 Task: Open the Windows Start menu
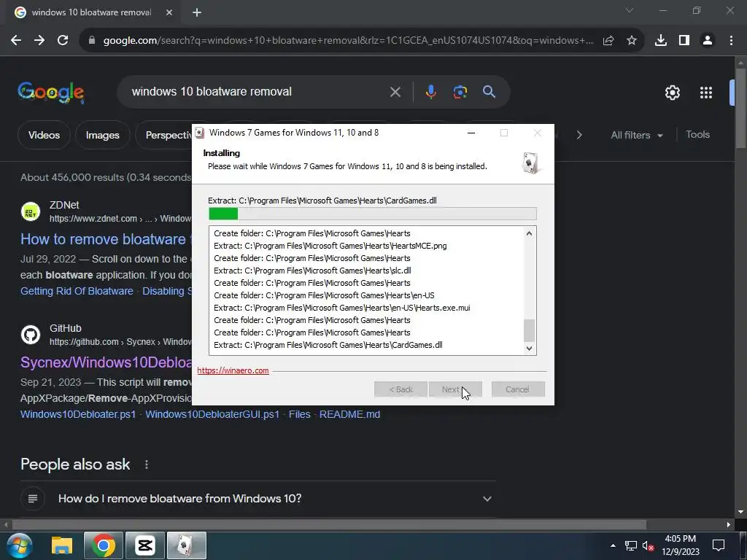[x=20, y=545]
